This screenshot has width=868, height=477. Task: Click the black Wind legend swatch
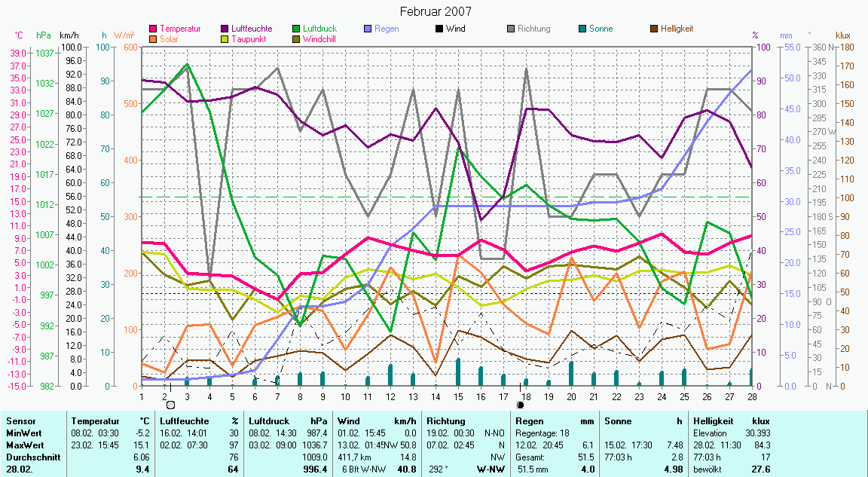pyautogui.click(x=439, y=29)
